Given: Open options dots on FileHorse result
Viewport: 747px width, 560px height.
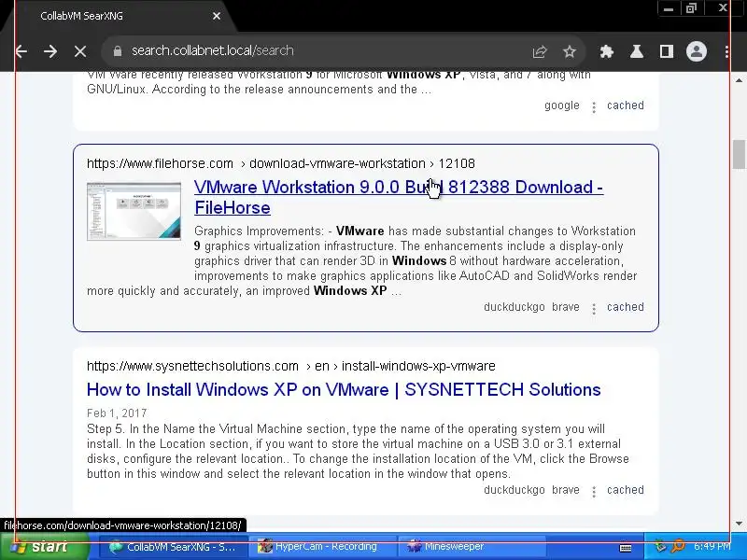Looking at the screenshot, I should pos(594,309).
